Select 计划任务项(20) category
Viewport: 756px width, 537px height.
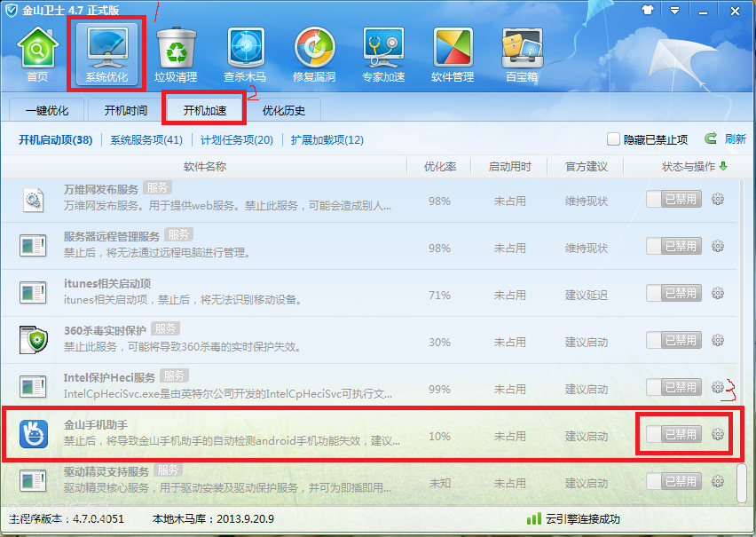pos(237,140)
